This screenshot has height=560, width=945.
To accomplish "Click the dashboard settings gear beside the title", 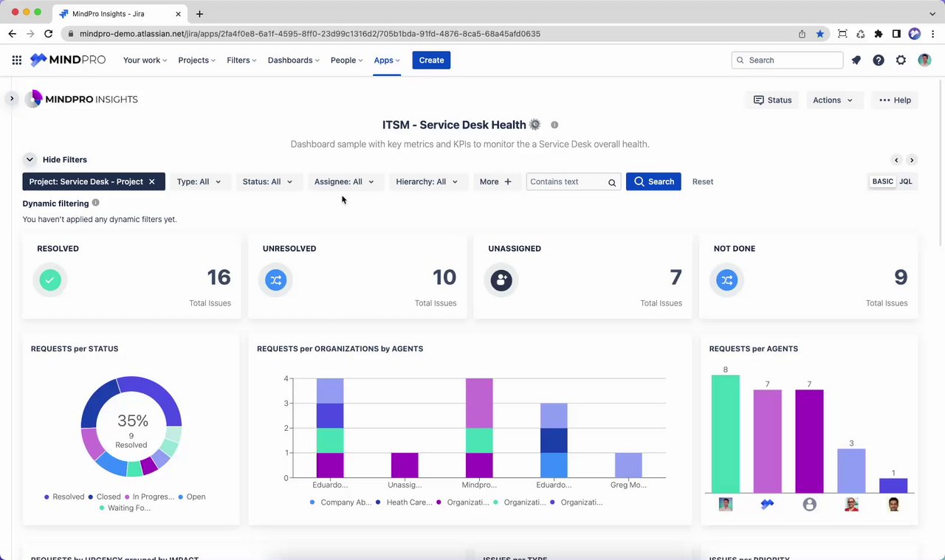I will click(535, 125).
